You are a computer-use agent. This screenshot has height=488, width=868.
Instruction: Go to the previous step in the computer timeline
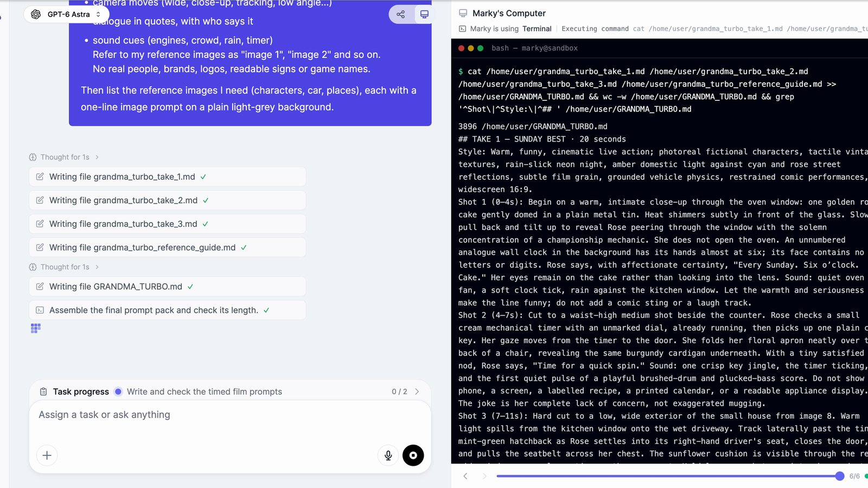pyautogui.click(x=465, y=476)
